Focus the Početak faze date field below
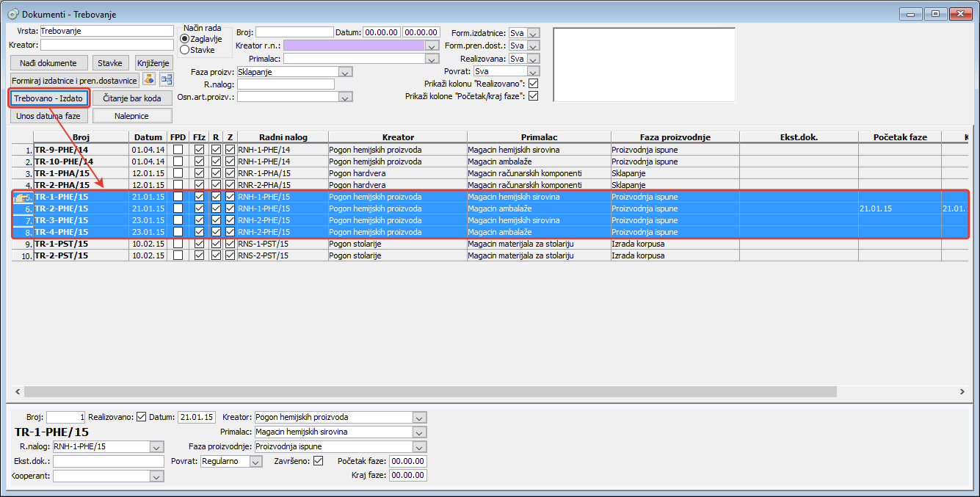The height and width of the screenshot is (497, 980). [x=408, y=461]
